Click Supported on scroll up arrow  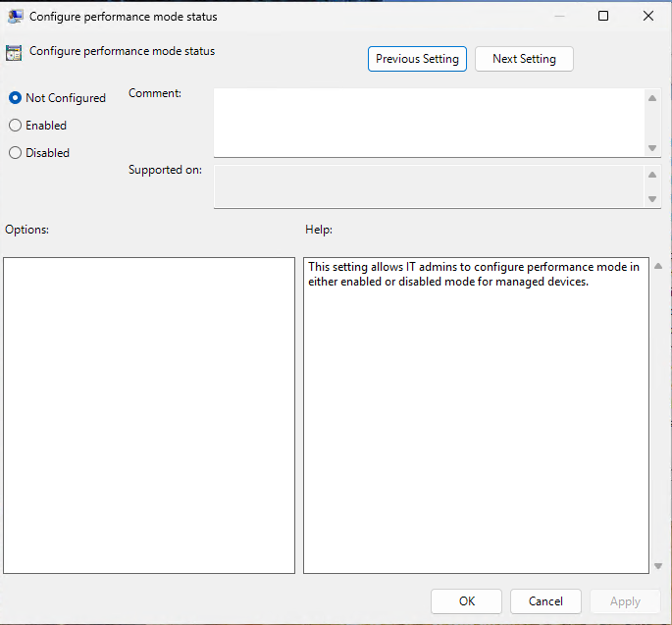652,175
